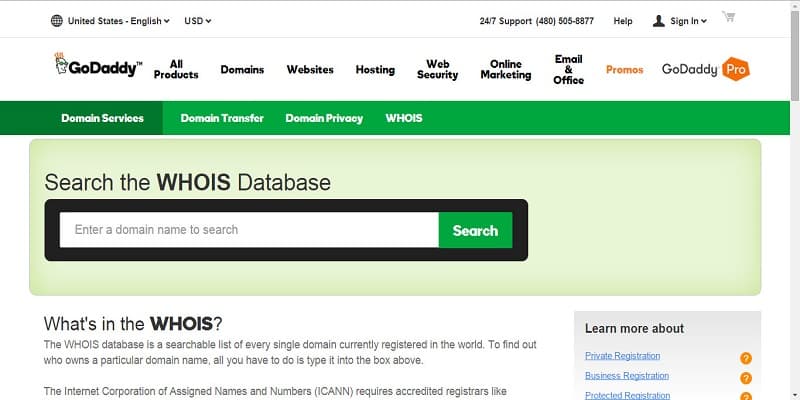Open the Online Marketing menu

coord(506,69)
